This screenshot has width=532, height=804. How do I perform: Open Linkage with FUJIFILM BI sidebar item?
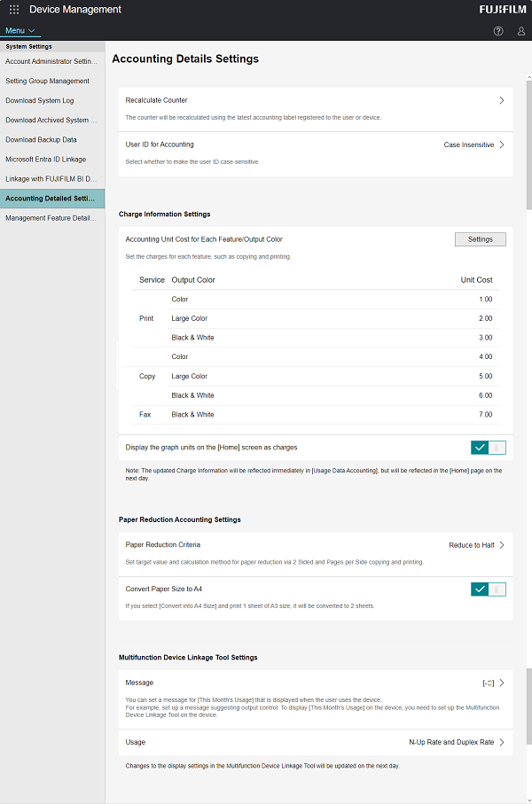(51, 178)
